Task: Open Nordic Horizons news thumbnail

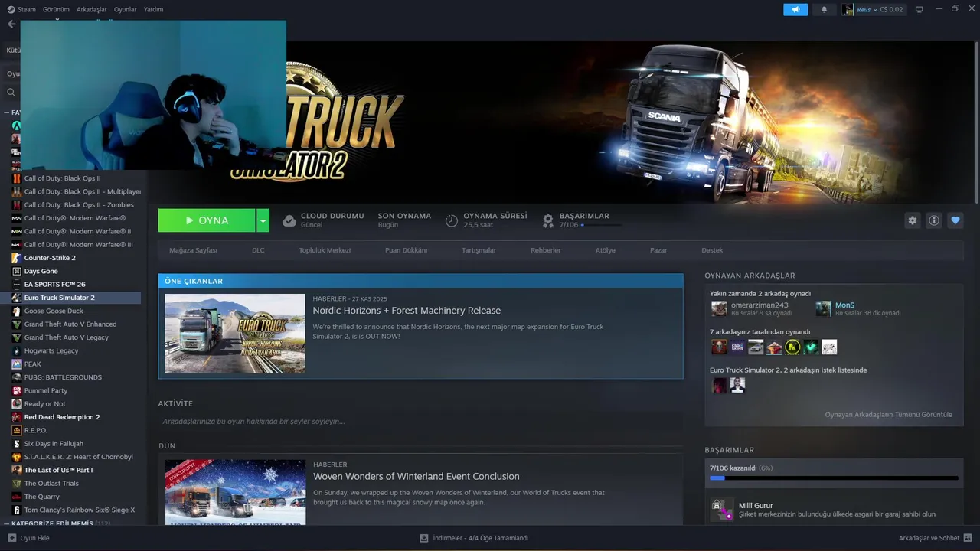Action: click(235, 334)
